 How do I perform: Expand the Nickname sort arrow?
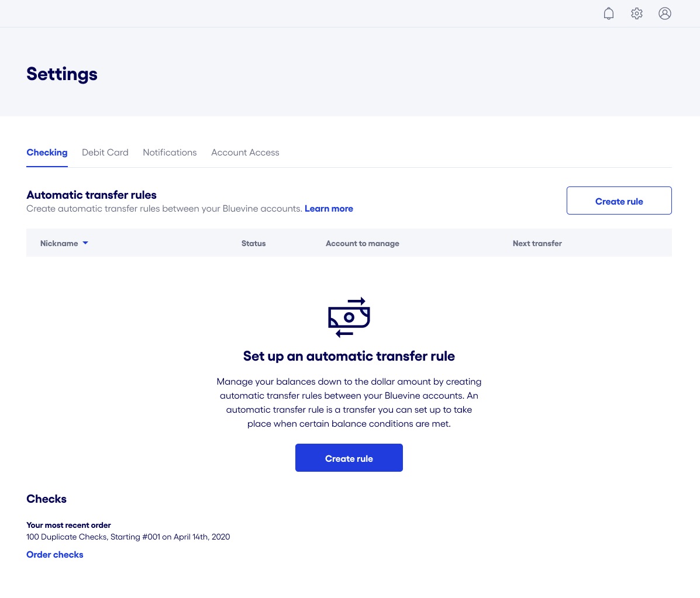pos(85,243)
